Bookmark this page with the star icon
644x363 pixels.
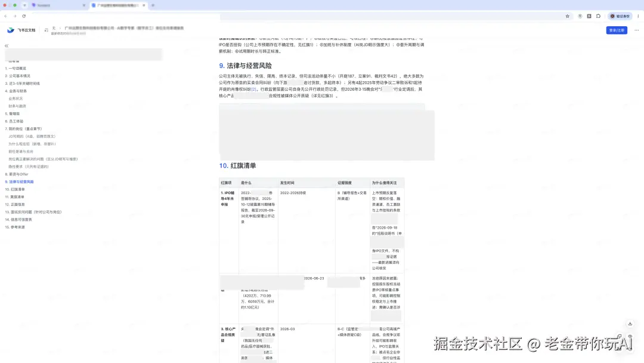coord(568,16)
